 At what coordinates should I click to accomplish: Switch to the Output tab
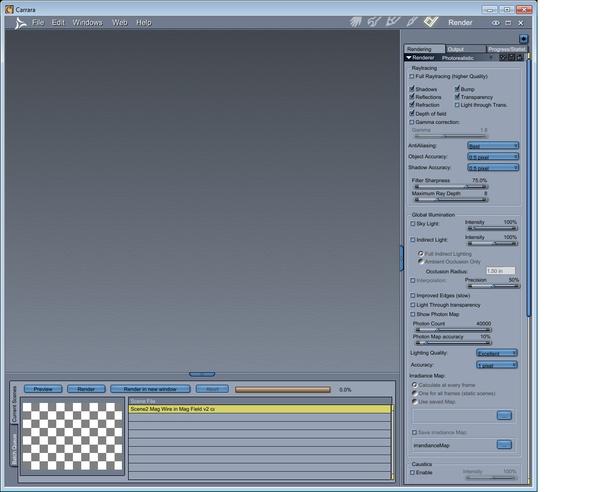pyautogui.click(x=466, y=49)
